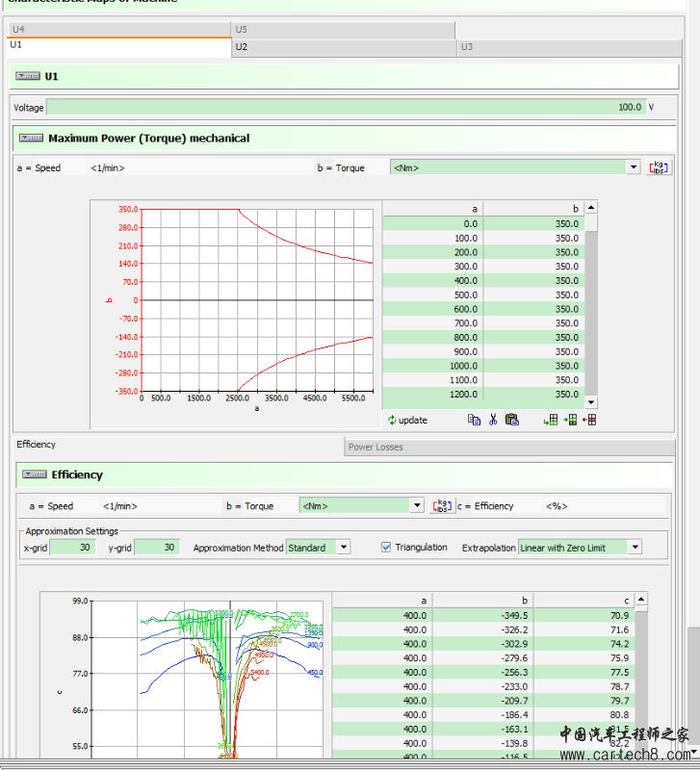Select cell with speed 1200.0 in torque table
The width and height of the screenshot is (700, 770).
coord(432,395)
